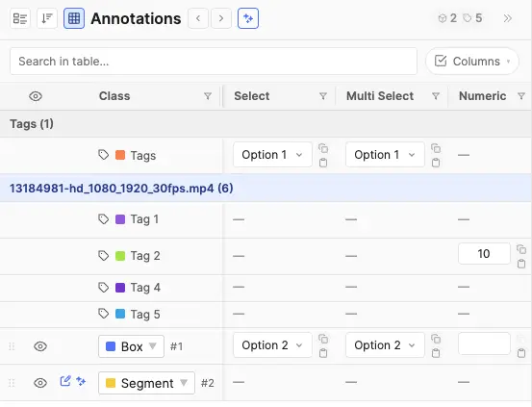Open the Box class dropdown
This screenshot has height=407, width=532.
pos(131,346)
